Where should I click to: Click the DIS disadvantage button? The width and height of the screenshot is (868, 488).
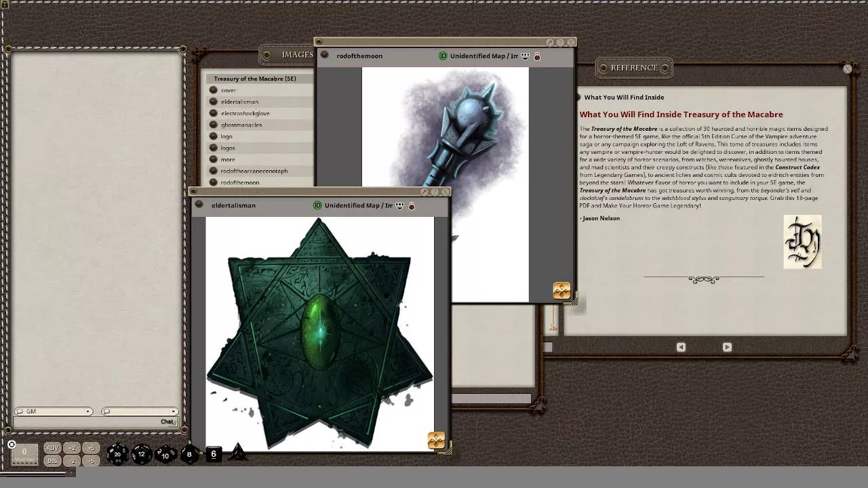tap(52, 461)
